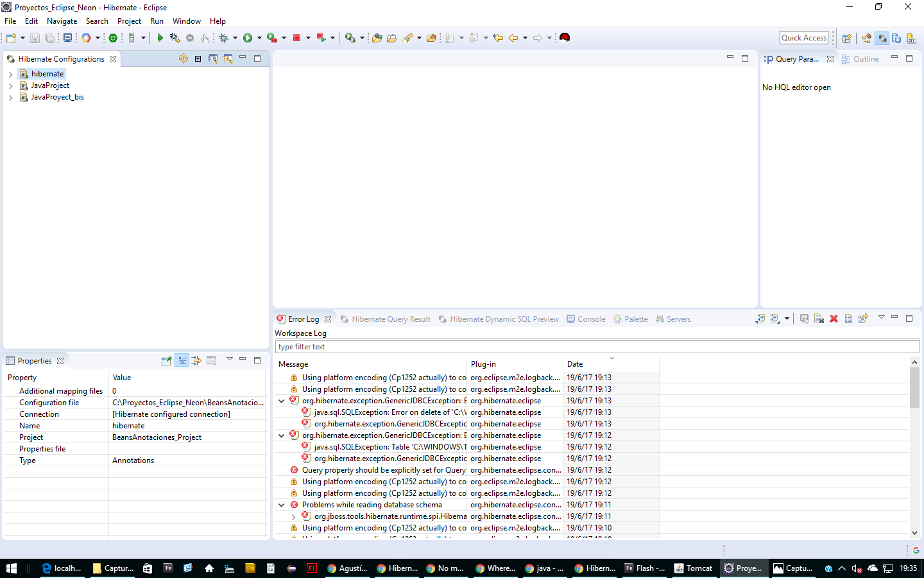Open the Windows Start button
This screenshot has width=924, height=578.
pyautogui.click(x=12, y=568)
